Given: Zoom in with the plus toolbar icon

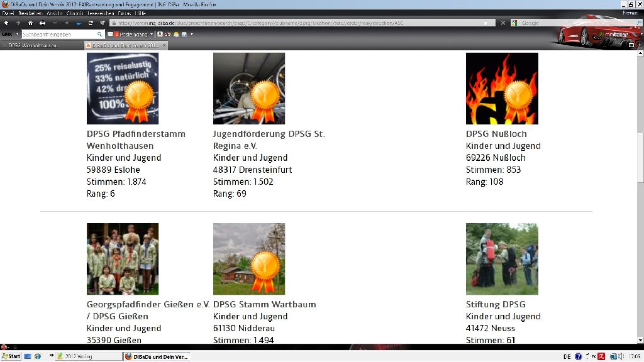Looking at the screenshot, I should [x=67, y=23].
